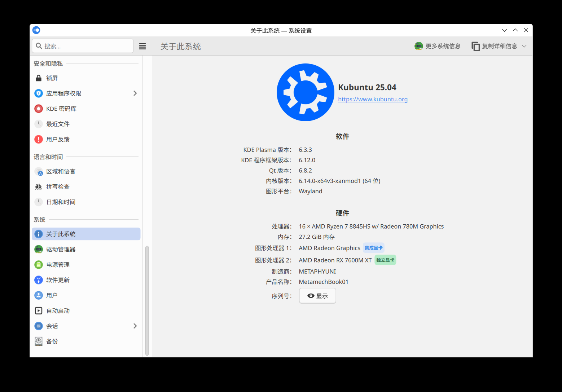
Task: Open 驱动管理器 driver manager icon
Action: pyautogui.click(x=39, y=249)
